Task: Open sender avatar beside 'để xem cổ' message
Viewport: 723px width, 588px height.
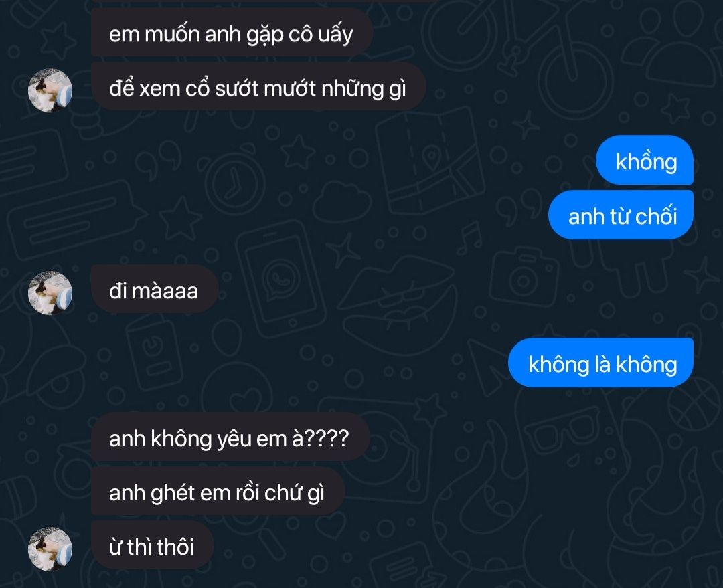Action: pyautogui.click(x=50, y=90)
